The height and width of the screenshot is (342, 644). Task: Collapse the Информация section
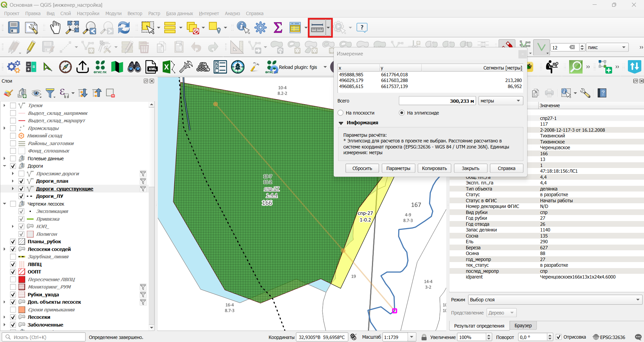click(341, 123)
